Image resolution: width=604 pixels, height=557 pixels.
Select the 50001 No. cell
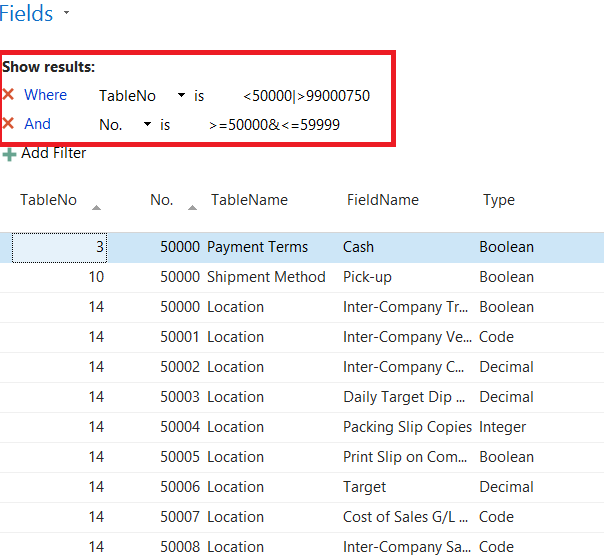point(180,337)
